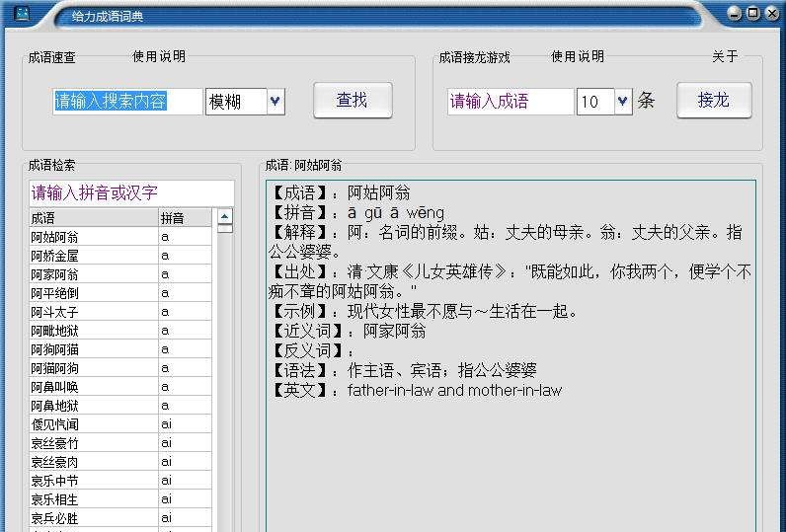The width and height of the screenshot is (786, 532).
Task: Focus the 请输入成语 input field
Action: click(510, 102)
